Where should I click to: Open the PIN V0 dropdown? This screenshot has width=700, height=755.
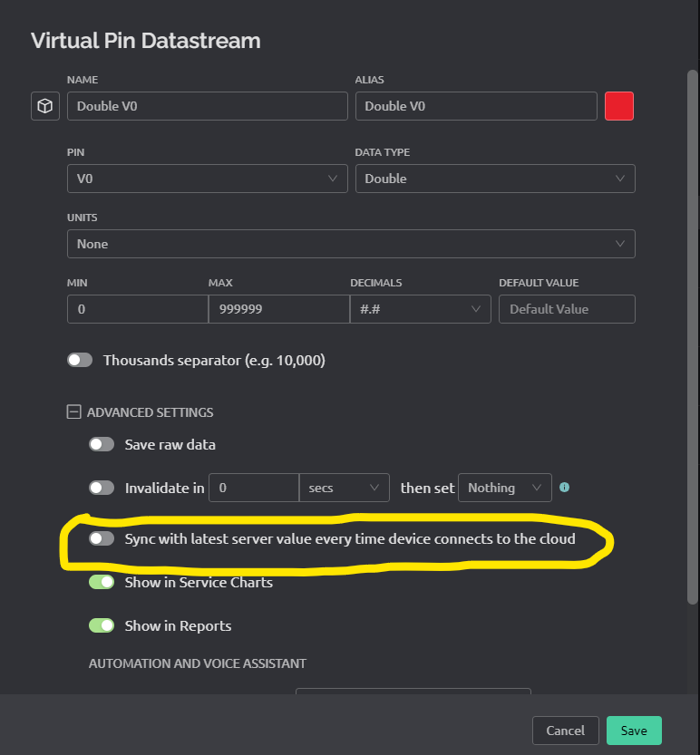coord(207,179)
